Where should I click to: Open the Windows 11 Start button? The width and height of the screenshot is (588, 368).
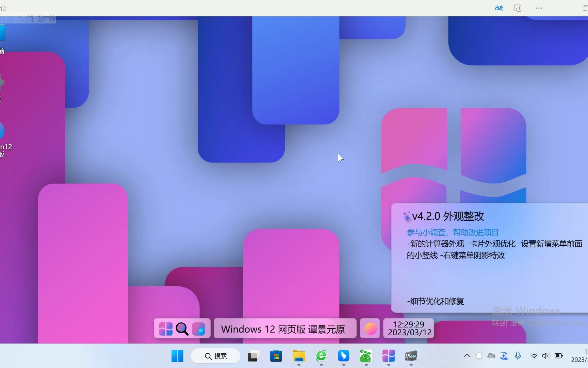point(177,356)
